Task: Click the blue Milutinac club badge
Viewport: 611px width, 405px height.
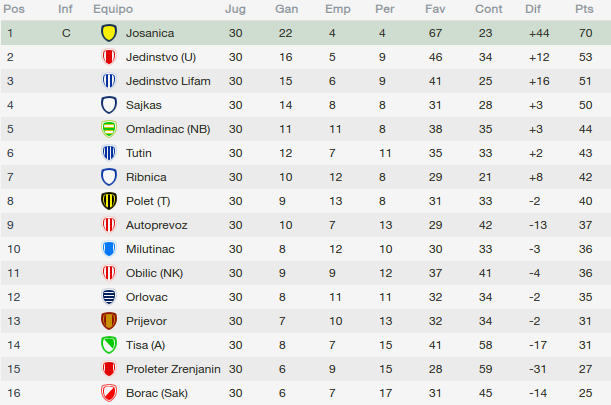Action: coord(109,249)
